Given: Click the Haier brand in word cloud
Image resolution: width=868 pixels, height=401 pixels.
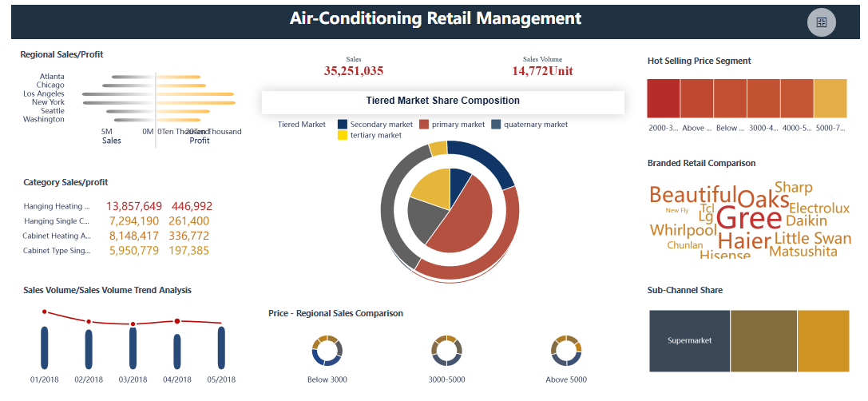Looking at the screenshot, I should coord(744,241).
